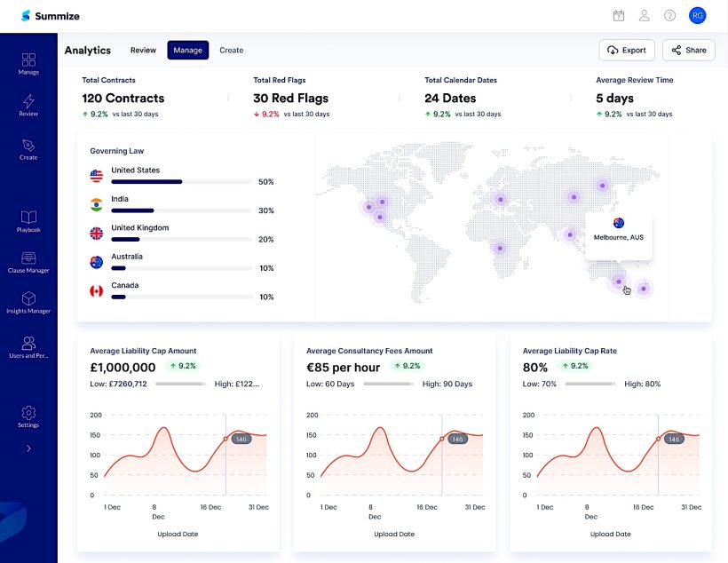Viewport: 728px width, 563px height.
Task: Open the Manage section in sidebar
Action: click(28, 63)
